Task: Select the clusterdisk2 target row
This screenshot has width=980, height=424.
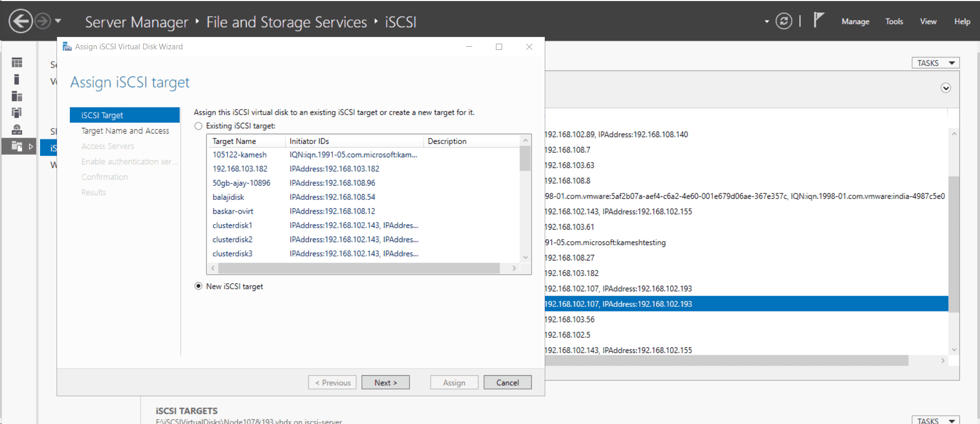Action: point(363,239)
